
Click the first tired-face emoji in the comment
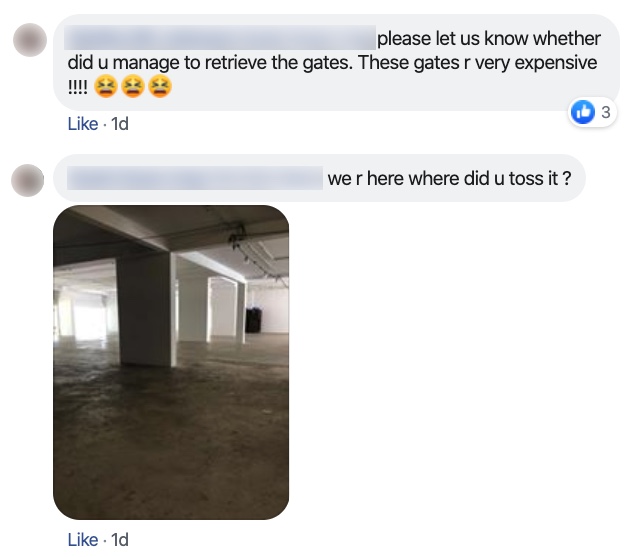(x=106, y=86)
